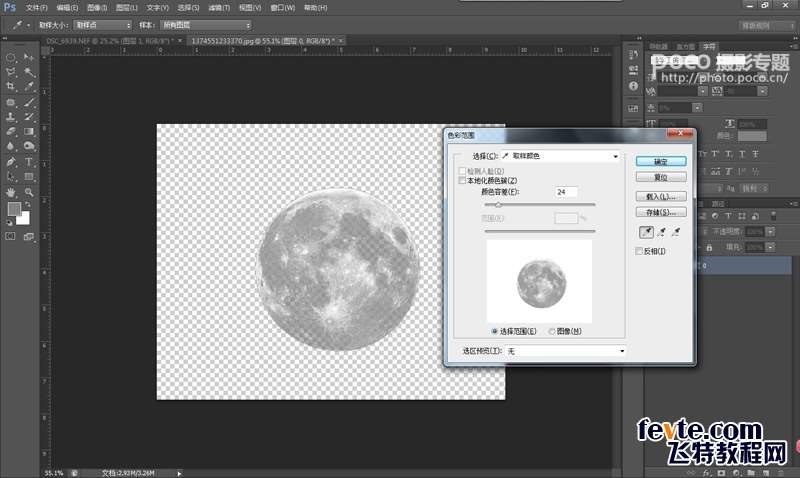Reset default foreground and background colors

10,222
